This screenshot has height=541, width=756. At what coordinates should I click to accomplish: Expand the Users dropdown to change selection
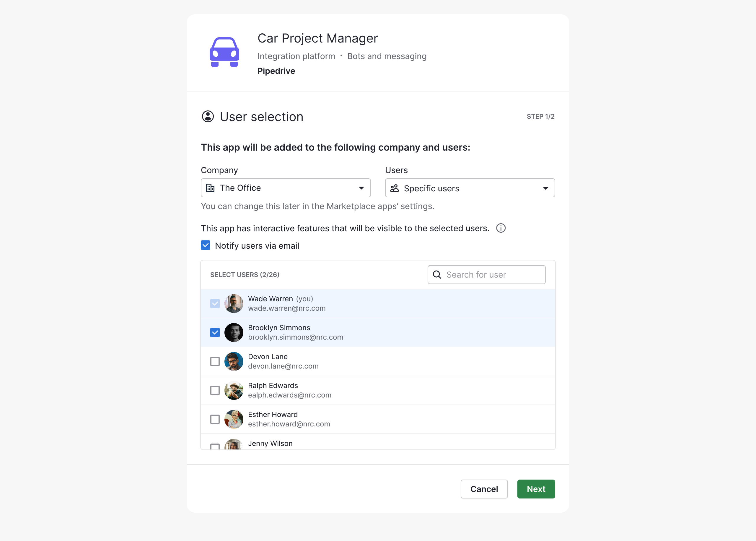(469, 188)
